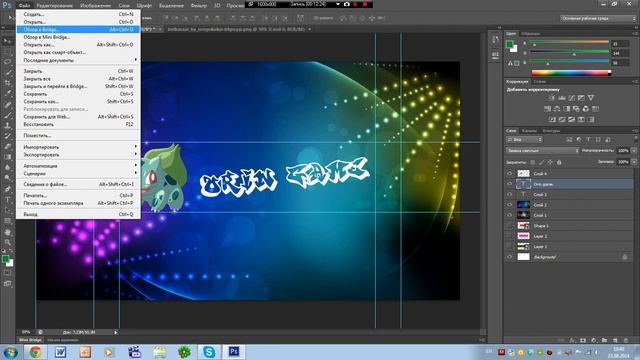The width and height of the screenshot is (640, 360).
Task: Switch to the Стили tab
Action: pyautogui.click(x=540, y=82)
